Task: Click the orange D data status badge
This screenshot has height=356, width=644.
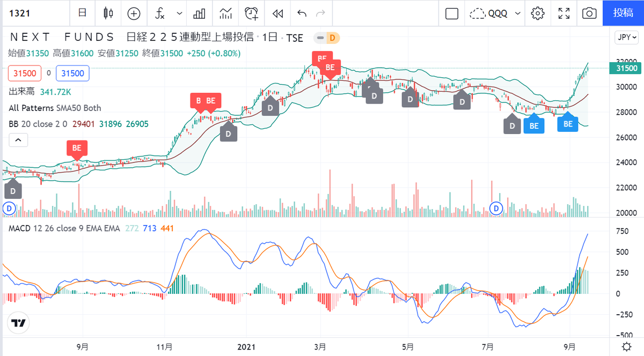Action: [332, 38]
